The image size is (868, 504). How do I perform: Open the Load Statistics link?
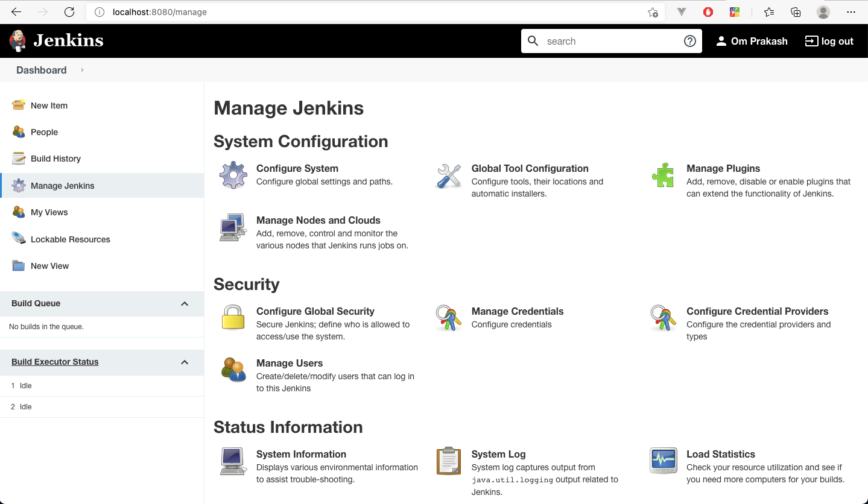click(721, 454)
